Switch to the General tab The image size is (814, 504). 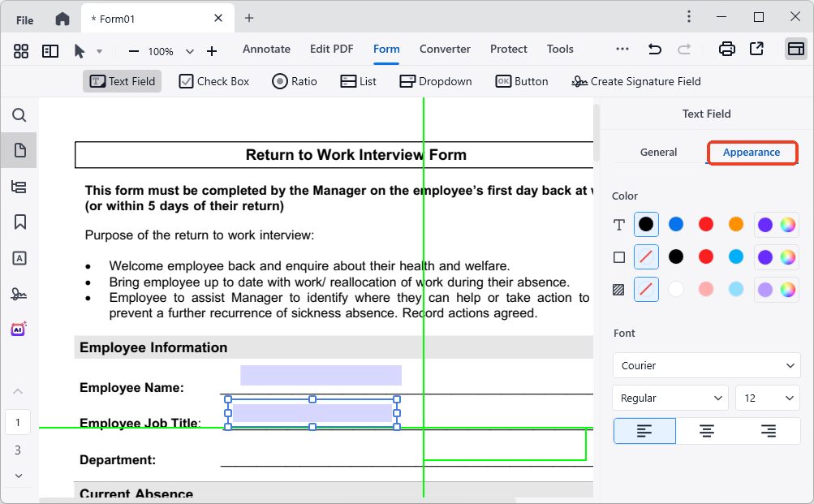(658, 152)
